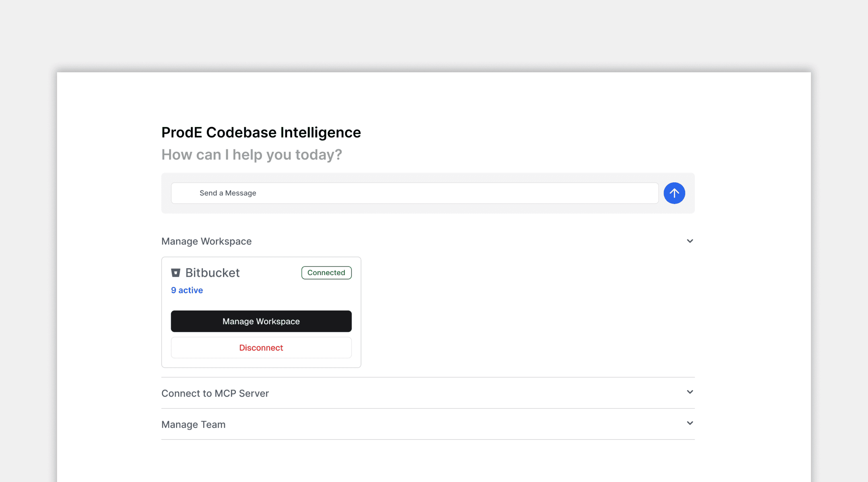
Task: Click the blue send arrow button
Action: (x=674, y=193)
